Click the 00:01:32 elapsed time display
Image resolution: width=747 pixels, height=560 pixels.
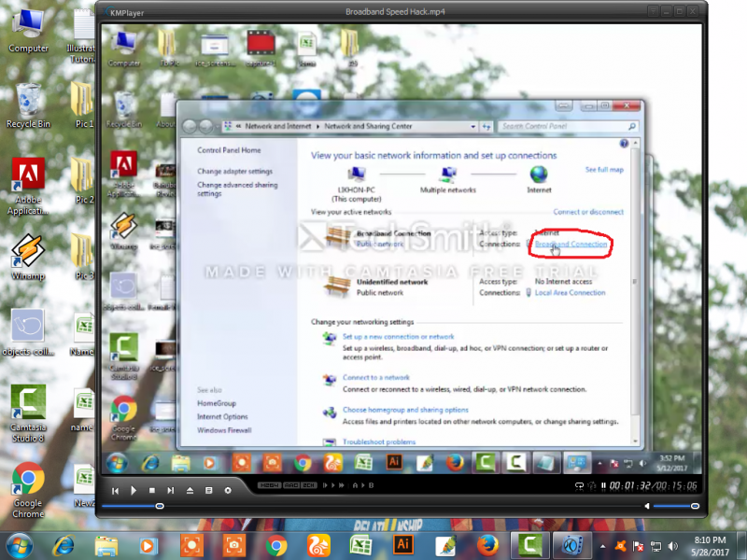(629, 485)
